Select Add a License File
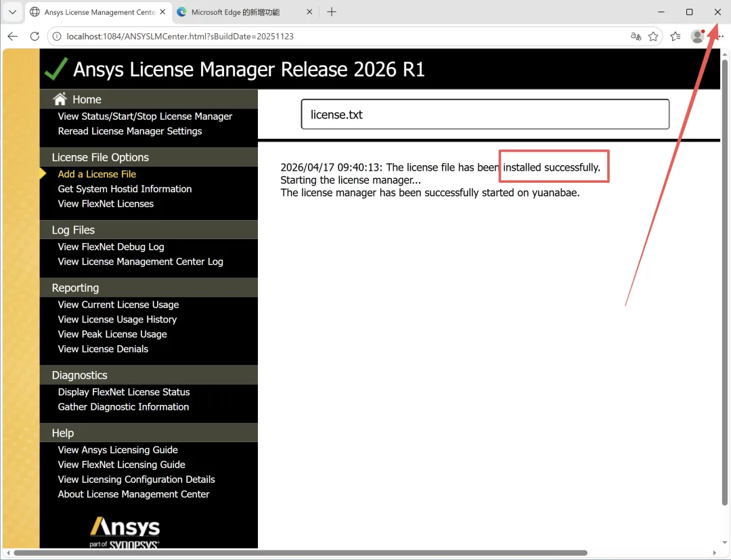Screen dimensions: 731x560 pyautogui.click(x=97, y=174)
